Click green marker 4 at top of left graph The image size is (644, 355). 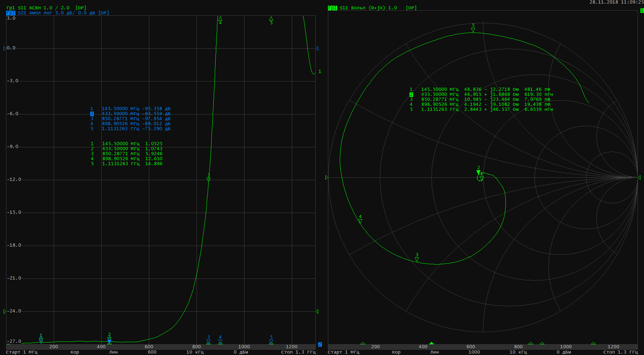[x=220, y=19]
